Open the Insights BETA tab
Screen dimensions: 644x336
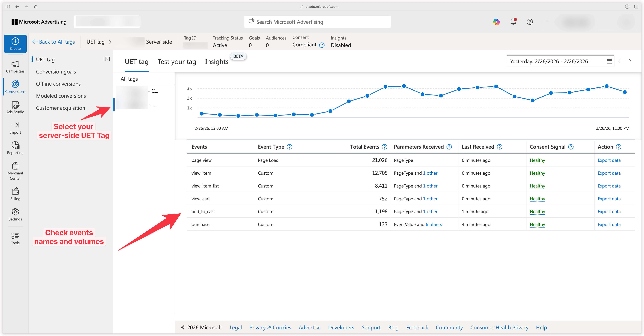click(216, 62)
